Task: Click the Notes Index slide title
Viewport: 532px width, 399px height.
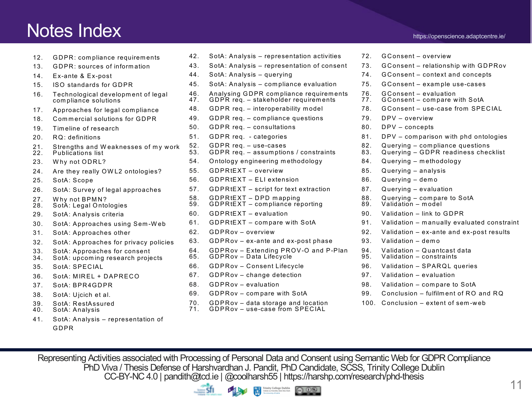Action: [74, 31]
